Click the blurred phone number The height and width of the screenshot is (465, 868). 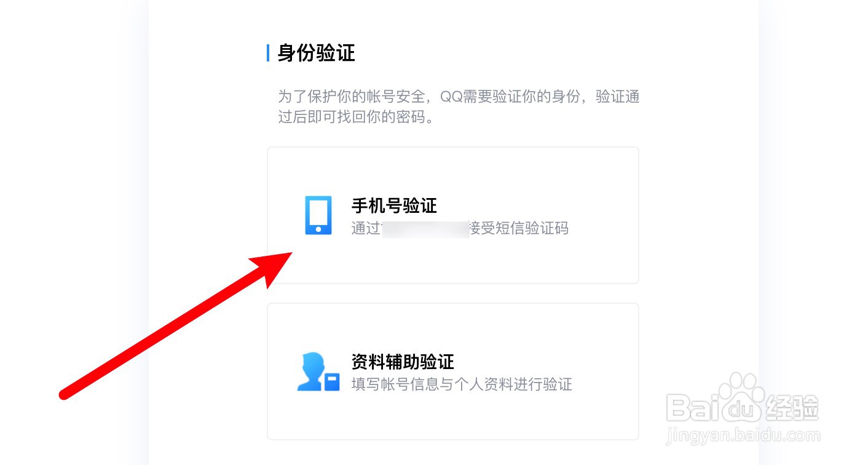click(425, 229)
